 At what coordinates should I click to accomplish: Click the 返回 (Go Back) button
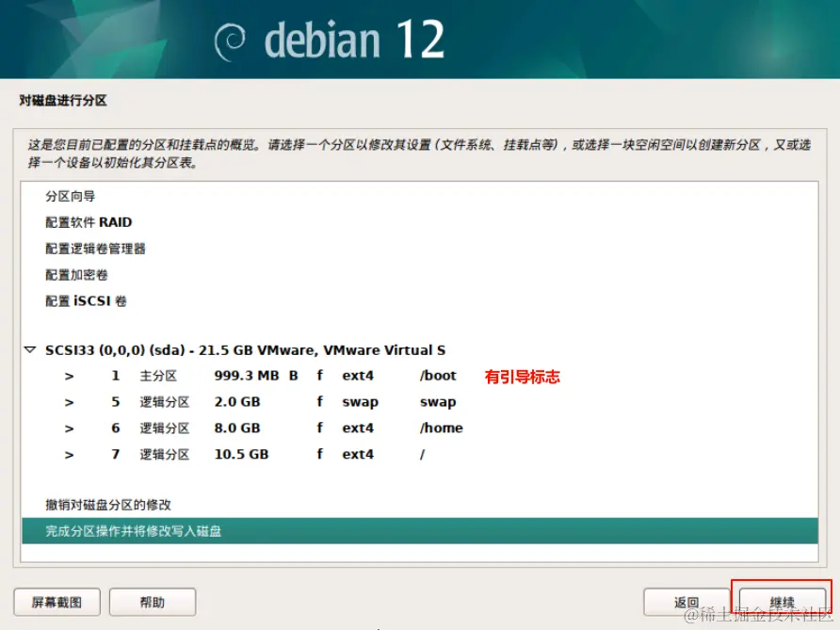[x=687, y=602]
